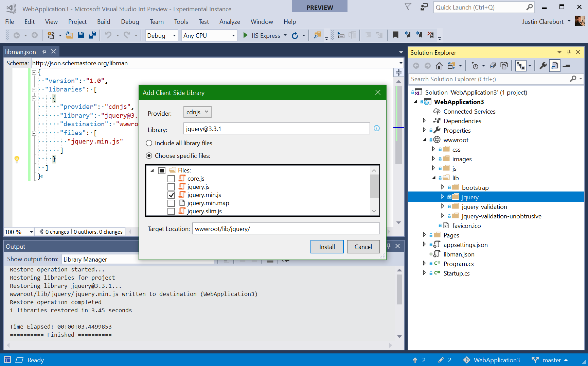Cancel the Add Client-Side Library dialog

click(363, 246)
